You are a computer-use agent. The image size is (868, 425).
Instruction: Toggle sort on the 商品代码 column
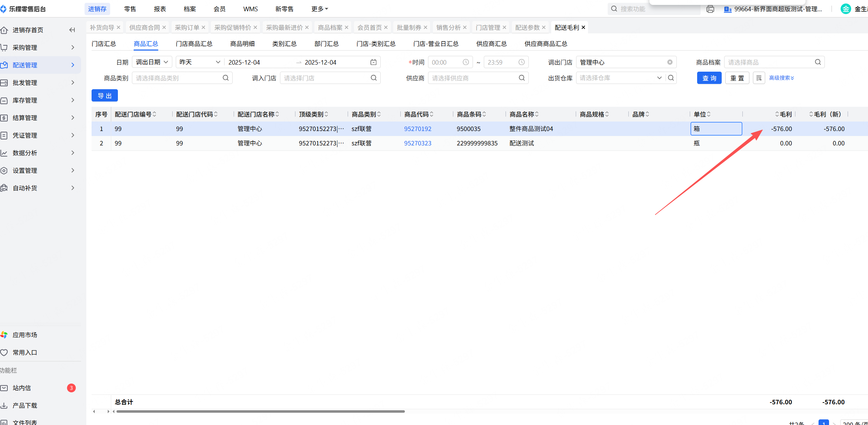(432, 114)
